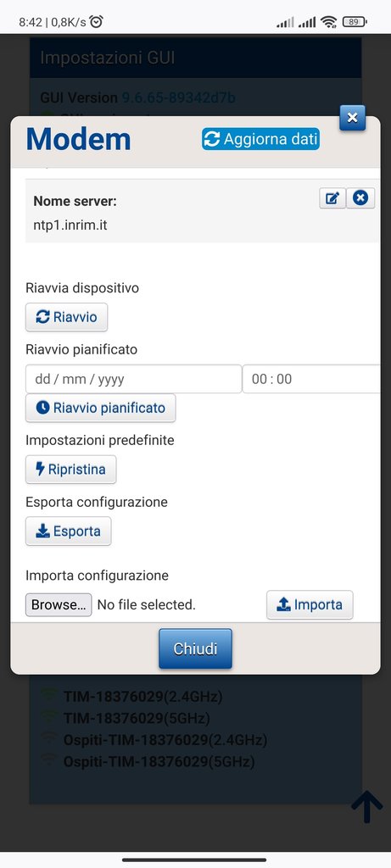Image resolution: width=391 pixels, height=868 pixels.
Task: Click Ripristina factory reset button
Action: click(71, 470)
